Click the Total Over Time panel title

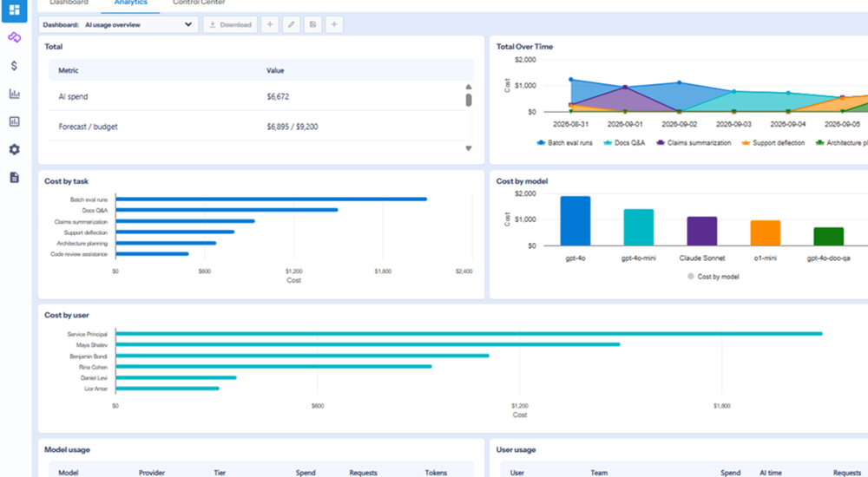tap(524, 47)
